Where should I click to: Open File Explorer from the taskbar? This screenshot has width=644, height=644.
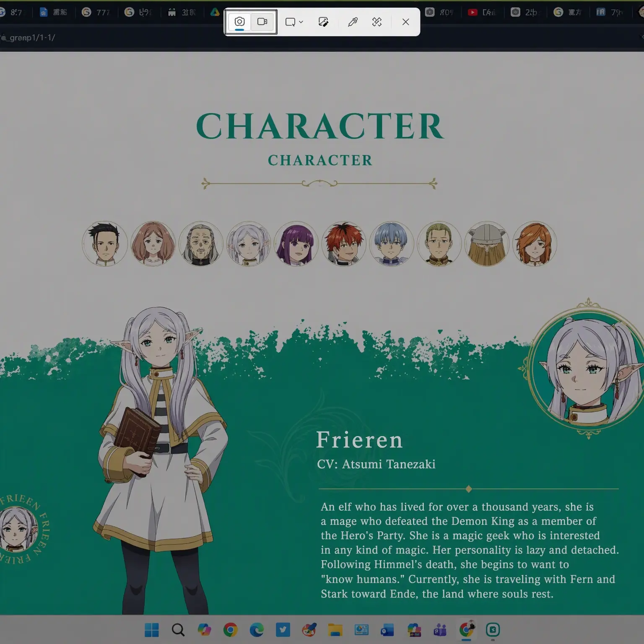[335, 630]
